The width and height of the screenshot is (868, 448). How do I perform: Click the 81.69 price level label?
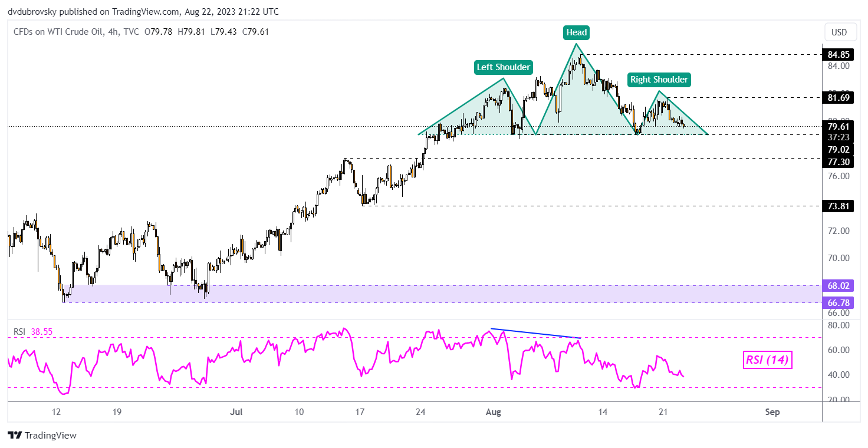[x=839, y=97]
